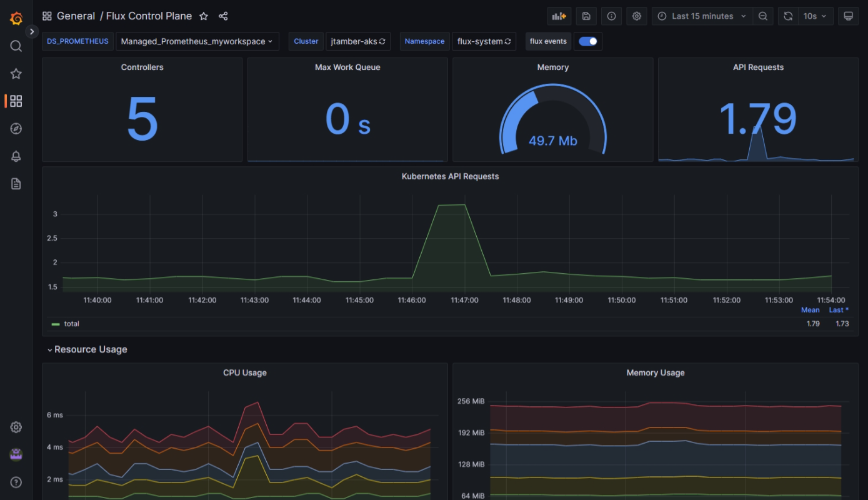
Task: Open the search icon in sidebar
Action: point(16,46)
